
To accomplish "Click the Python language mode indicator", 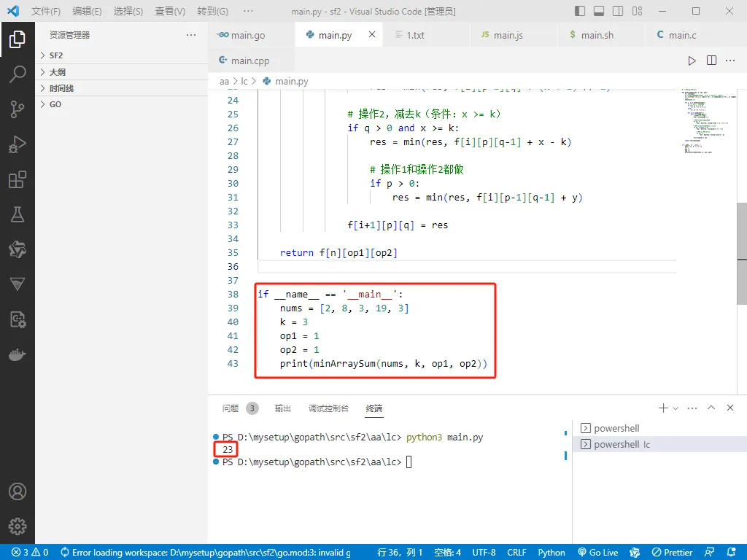I will coord(551,553).
